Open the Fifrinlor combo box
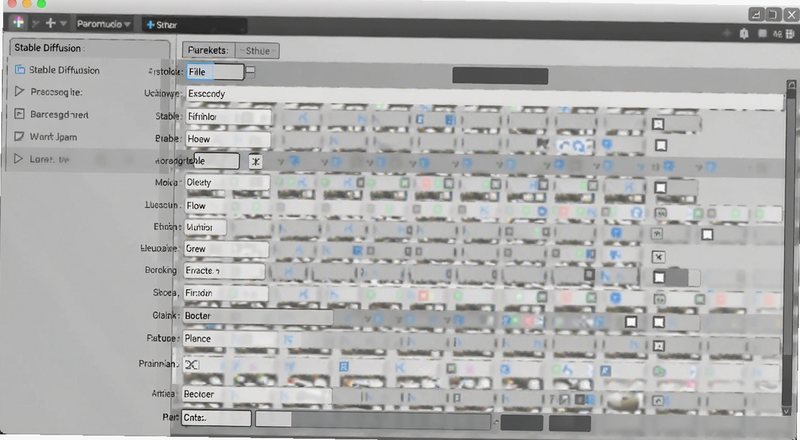This screenshot has height=440, width=800. coord(228,116)
